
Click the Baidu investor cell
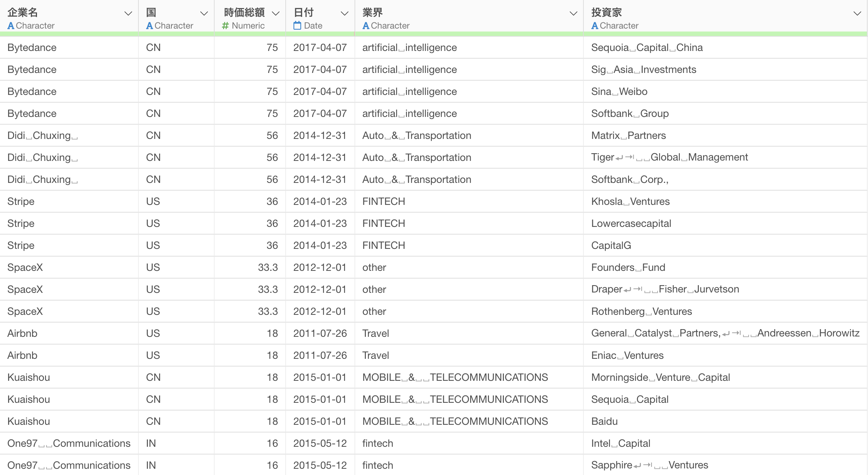tap(726, 421)
